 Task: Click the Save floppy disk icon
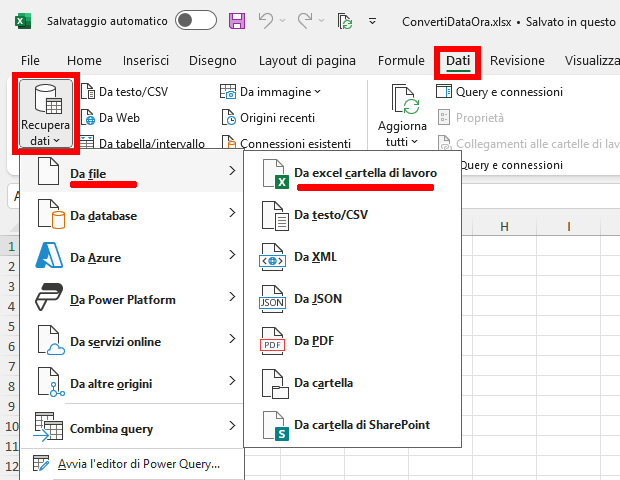point(237,20)
